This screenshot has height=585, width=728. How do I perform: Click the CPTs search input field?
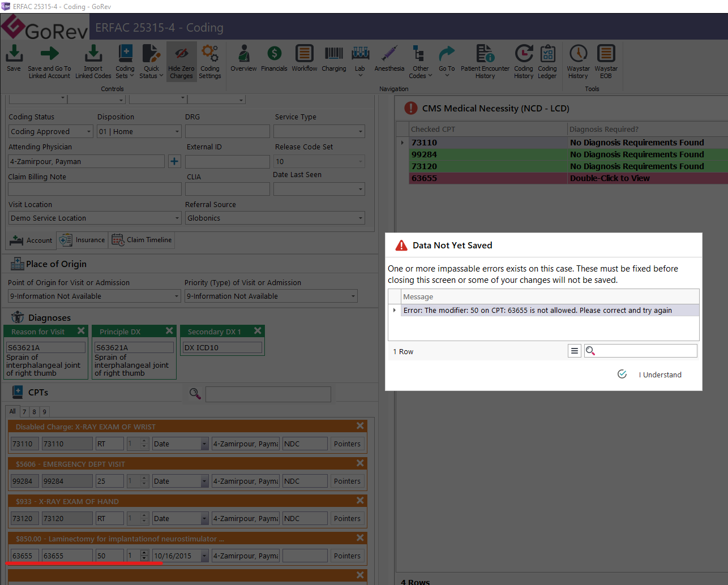tap(268, 394)
